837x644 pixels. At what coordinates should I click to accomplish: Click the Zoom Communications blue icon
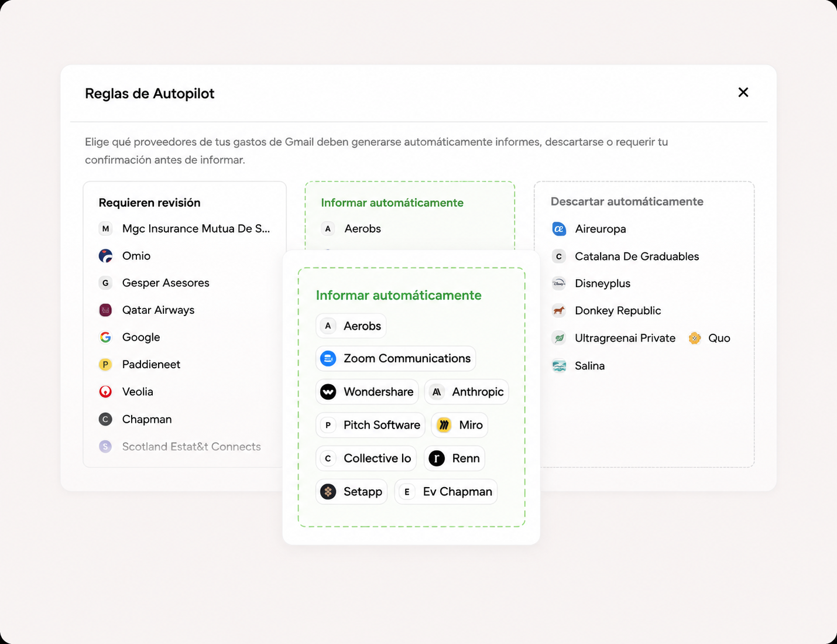pyautogui.click(x=328, y=358)
